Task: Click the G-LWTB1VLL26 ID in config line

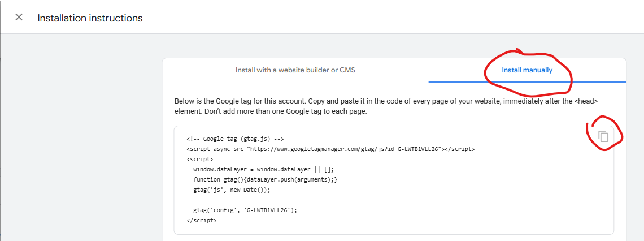Action: (x=267, y=210)
